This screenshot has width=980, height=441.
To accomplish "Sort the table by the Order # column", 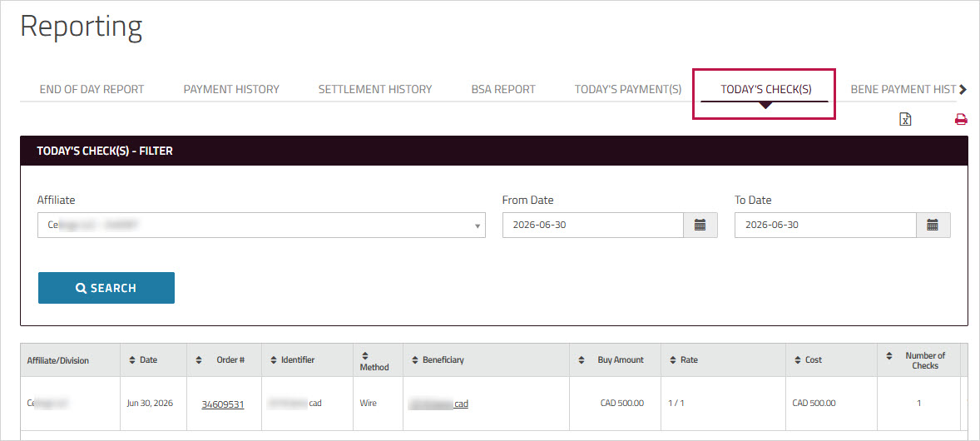I will (x=199, y=359).
